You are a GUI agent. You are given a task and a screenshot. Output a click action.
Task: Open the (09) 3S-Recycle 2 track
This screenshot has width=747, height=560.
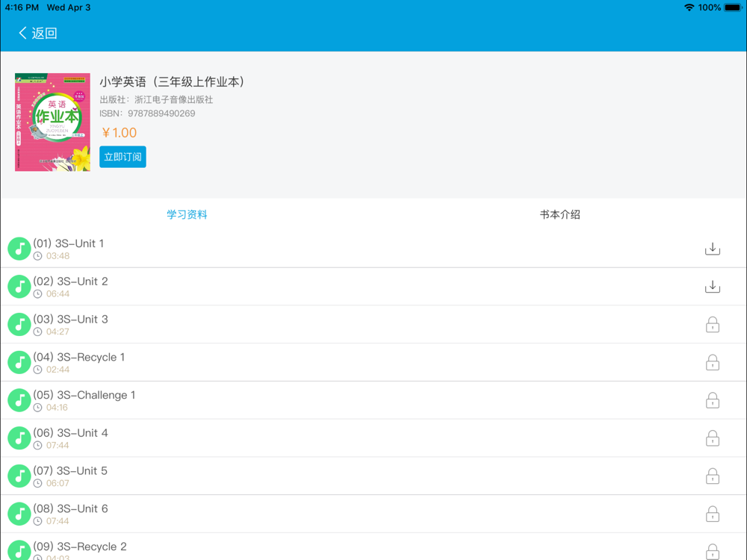pos(80,547)
